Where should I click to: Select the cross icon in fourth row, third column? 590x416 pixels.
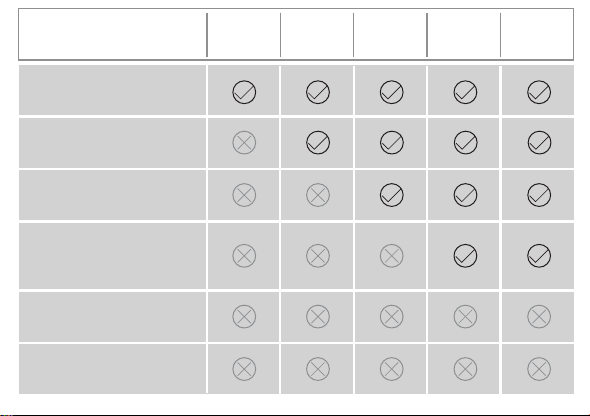[x=392, y=256]
